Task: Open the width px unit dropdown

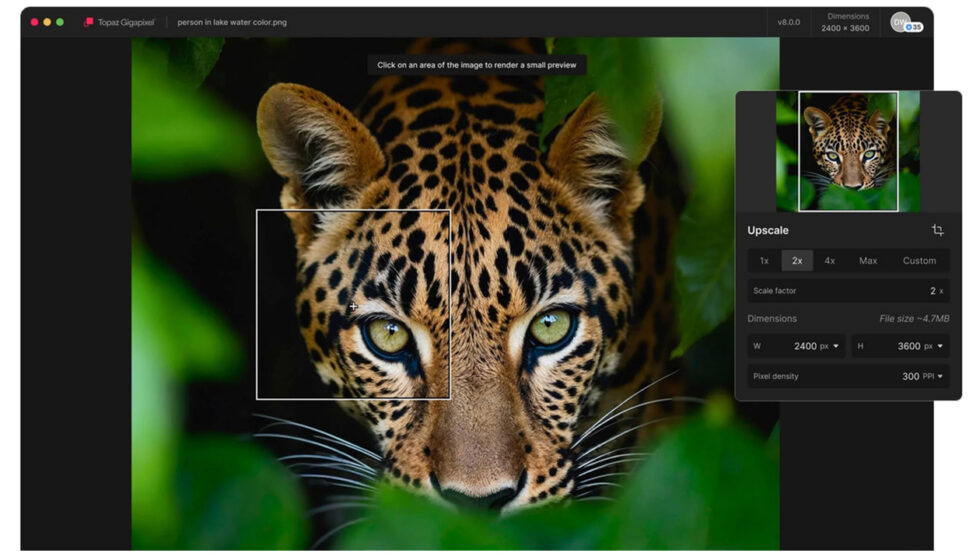Action: point(829,346)
